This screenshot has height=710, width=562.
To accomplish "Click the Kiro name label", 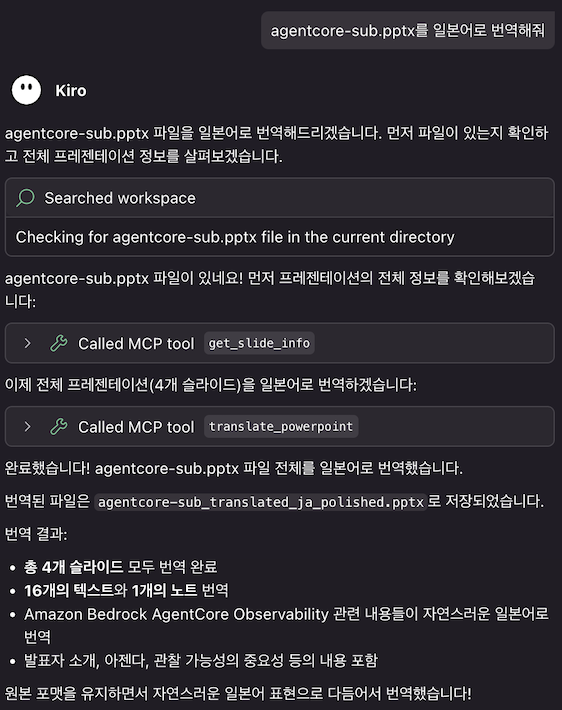I will tap(71, 91).
